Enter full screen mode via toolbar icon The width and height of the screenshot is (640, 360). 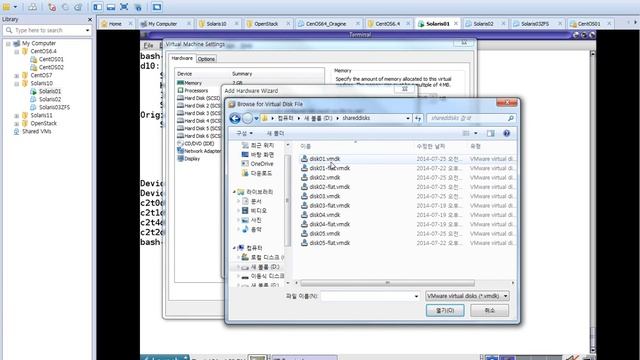tap(124, 7)
